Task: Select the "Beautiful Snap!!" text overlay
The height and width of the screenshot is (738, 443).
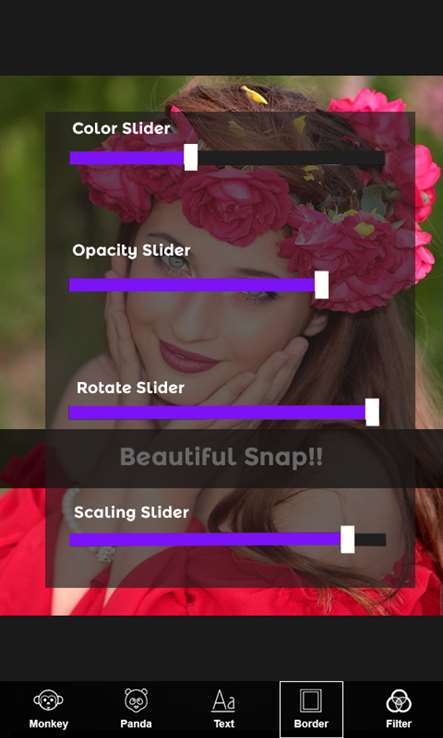Action: click(x=221, y=457)
